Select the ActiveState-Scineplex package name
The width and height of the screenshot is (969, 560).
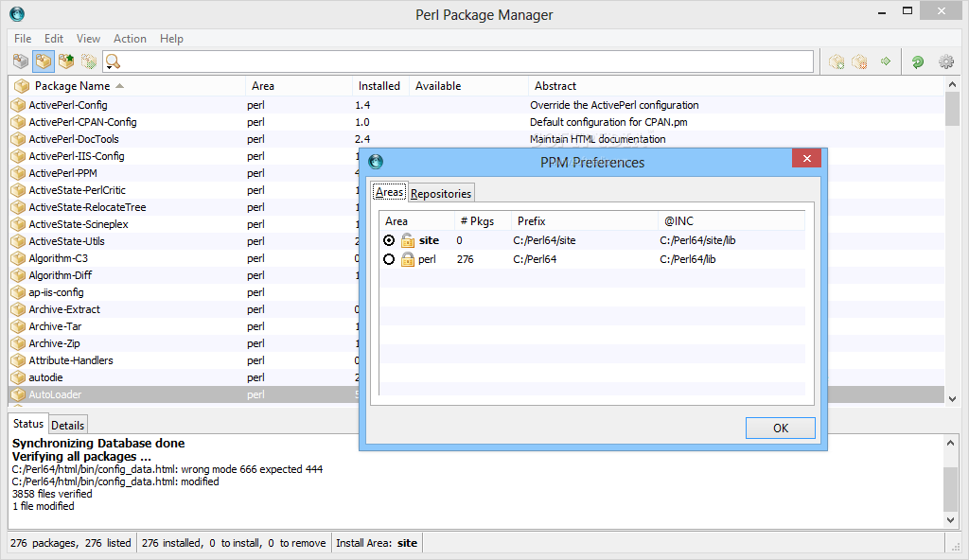(79, 224)
